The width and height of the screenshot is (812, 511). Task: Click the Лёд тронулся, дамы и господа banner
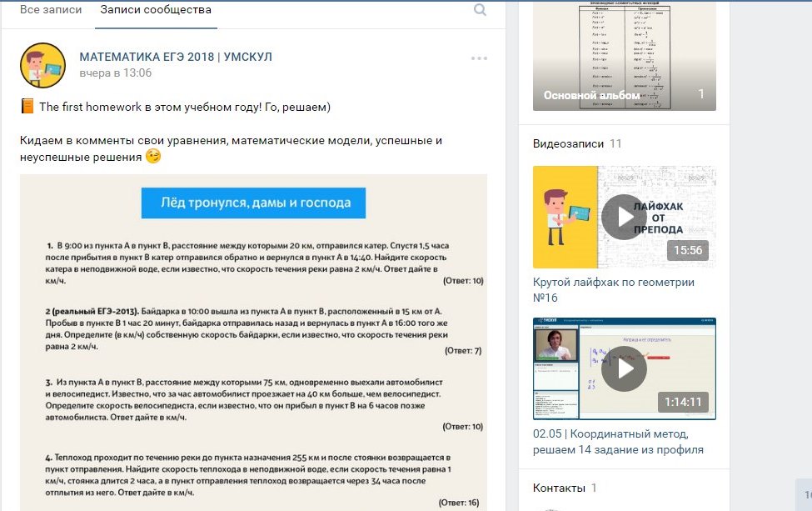click(253, 203)
